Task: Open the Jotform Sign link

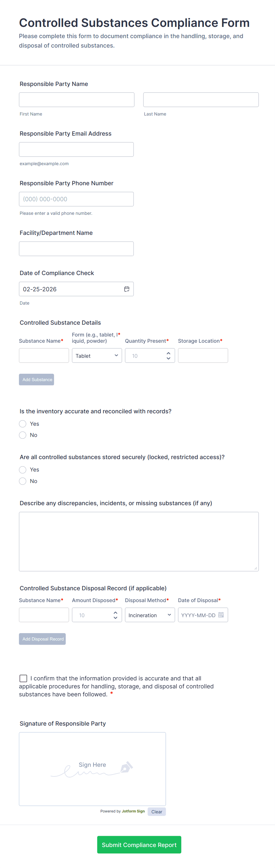Action: [133, 811]
